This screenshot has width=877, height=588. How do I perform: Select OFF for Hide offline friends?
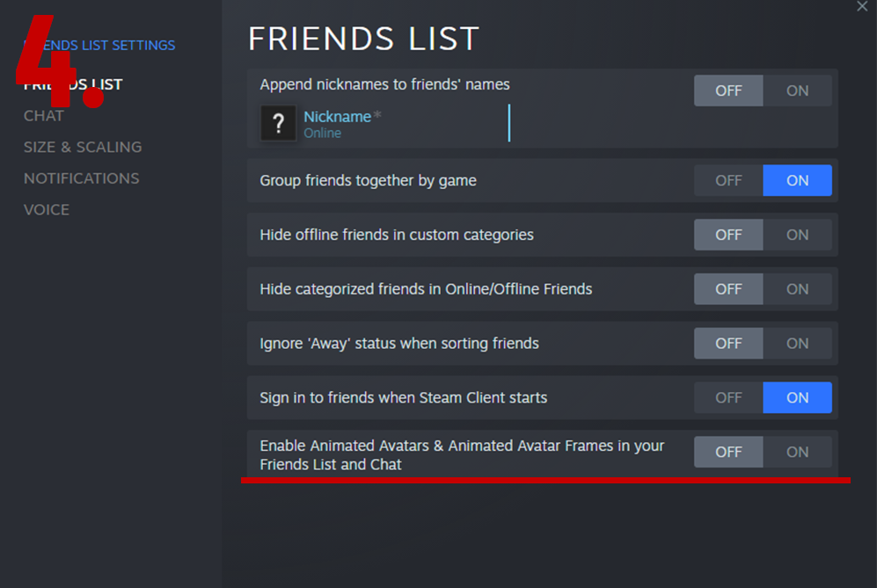[x=728, y=235]
